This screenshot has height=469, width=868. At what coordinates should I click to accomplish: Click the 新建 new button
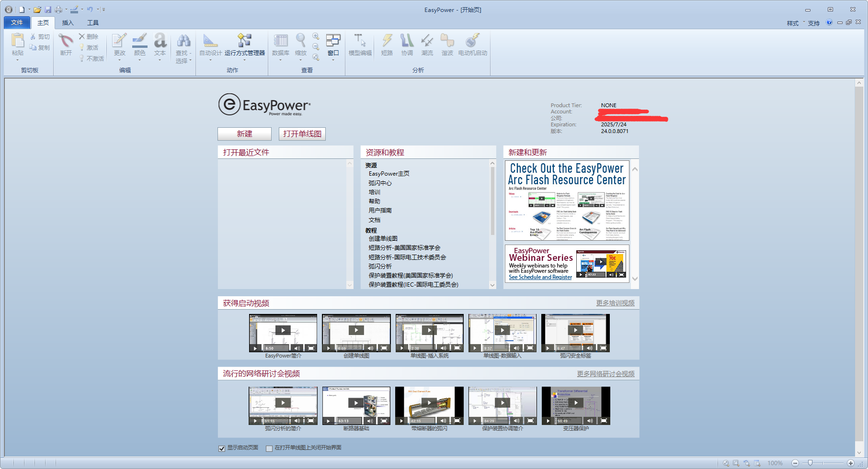click(244, 134)
